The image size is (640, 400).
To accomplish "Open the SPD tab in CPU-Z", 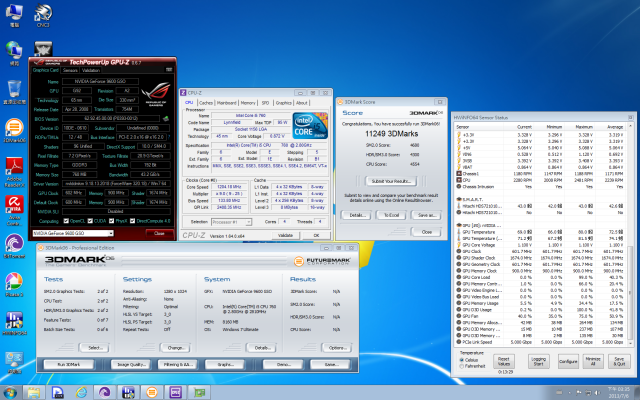I will click(265, 103).
